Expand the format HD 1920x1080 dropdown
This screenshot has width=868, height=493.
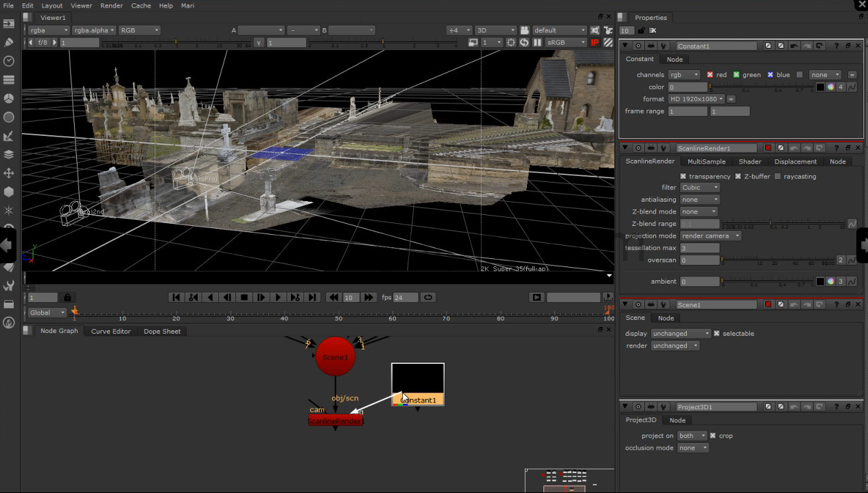[696, 99]
